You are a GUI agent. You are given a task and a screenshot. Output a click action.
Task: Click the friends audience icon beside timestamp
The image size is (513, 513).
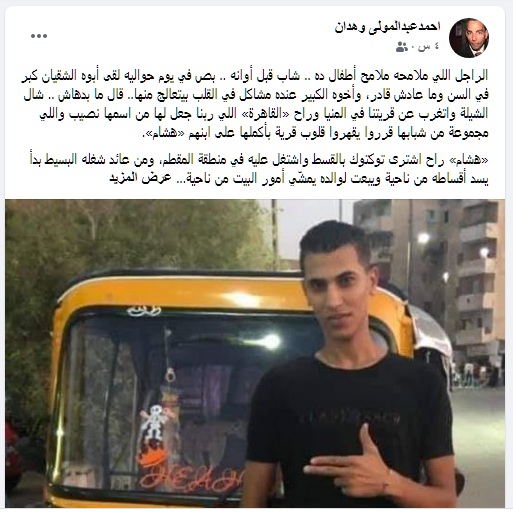[x=402, y=47]
